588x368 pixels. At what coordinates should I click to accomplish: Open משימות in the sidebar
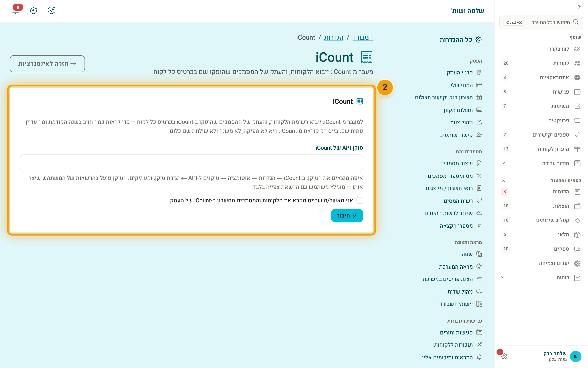click(541, 106)
